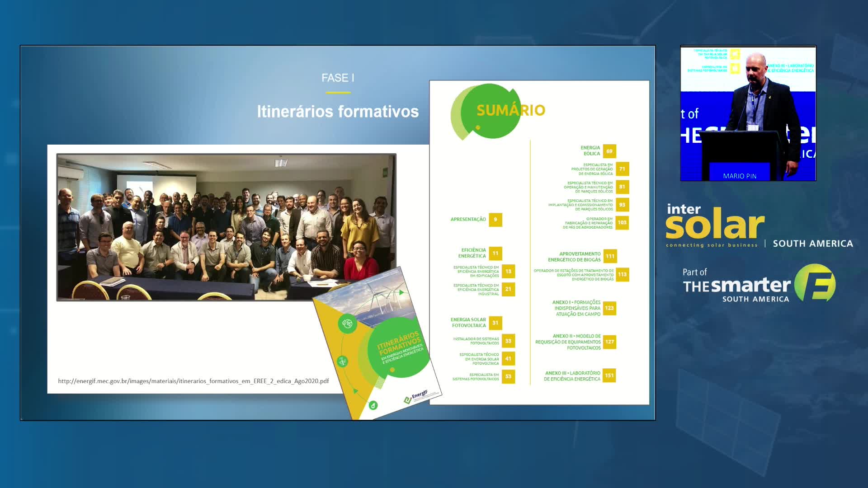Image resolution: width=868 pixels, height=488 pixels.
Task: Click page number box 69
Action: (609, 151)
